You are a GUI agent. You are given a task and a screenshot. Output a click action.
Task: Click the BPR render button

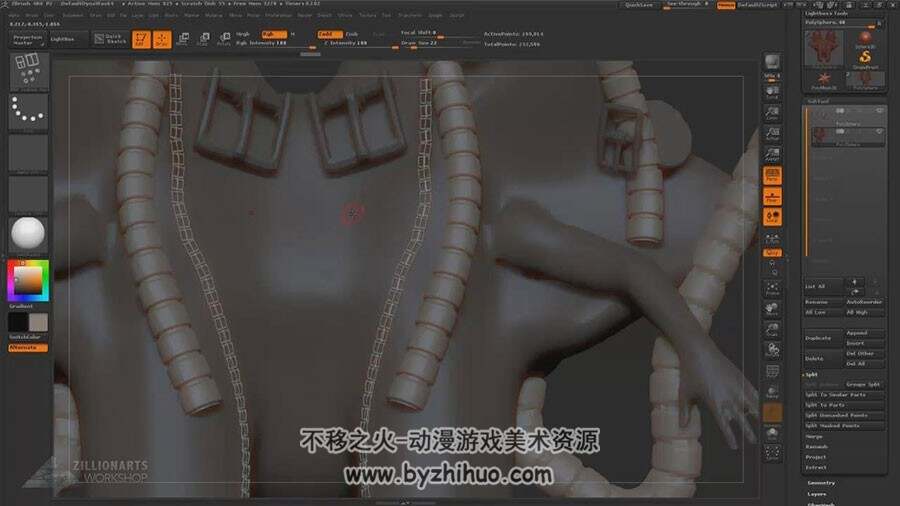[x=772, y=62]
